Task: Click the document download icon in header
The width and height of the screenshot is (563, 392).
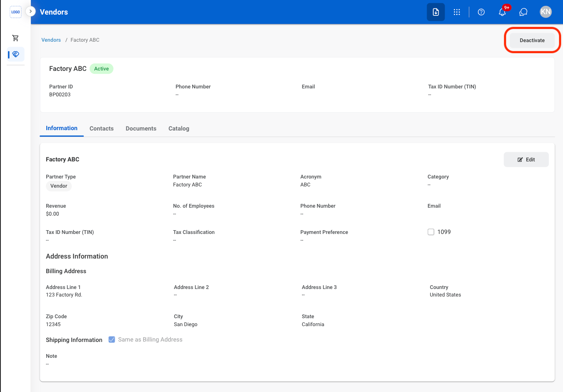Action: coord(436,12)
